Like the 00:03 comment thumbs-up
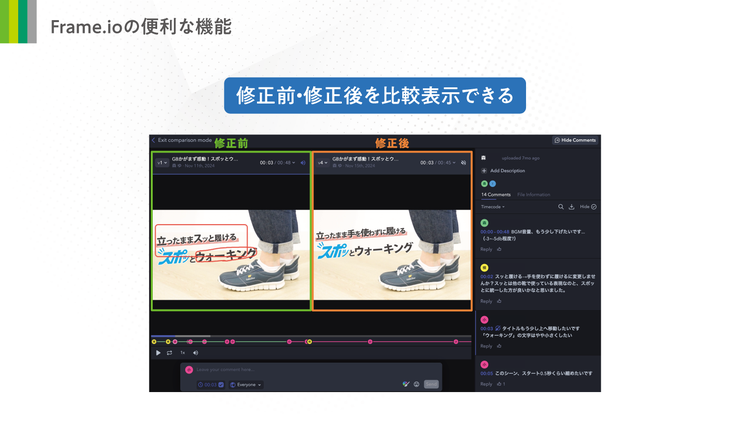This screenshot has width=750, height=422. (x=499, y=346)
